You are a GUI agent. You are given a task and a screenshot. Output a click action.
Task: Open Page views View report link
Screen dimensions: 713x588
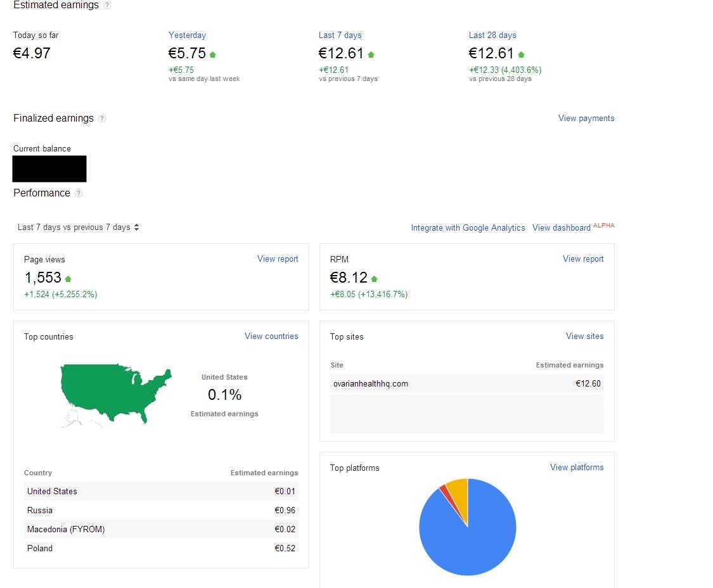coord(278,259)
